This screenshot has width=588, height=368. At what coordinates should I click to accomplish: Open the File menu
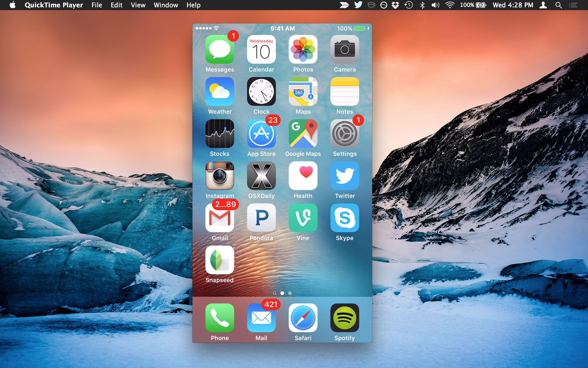(x=97, y=5)
